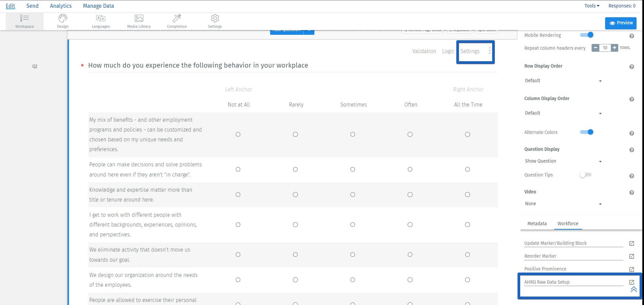Image resolution: width=644 pixels, height=305 pixels.
Task: Increase repeat column headers rows value
Action: (615, 48)
